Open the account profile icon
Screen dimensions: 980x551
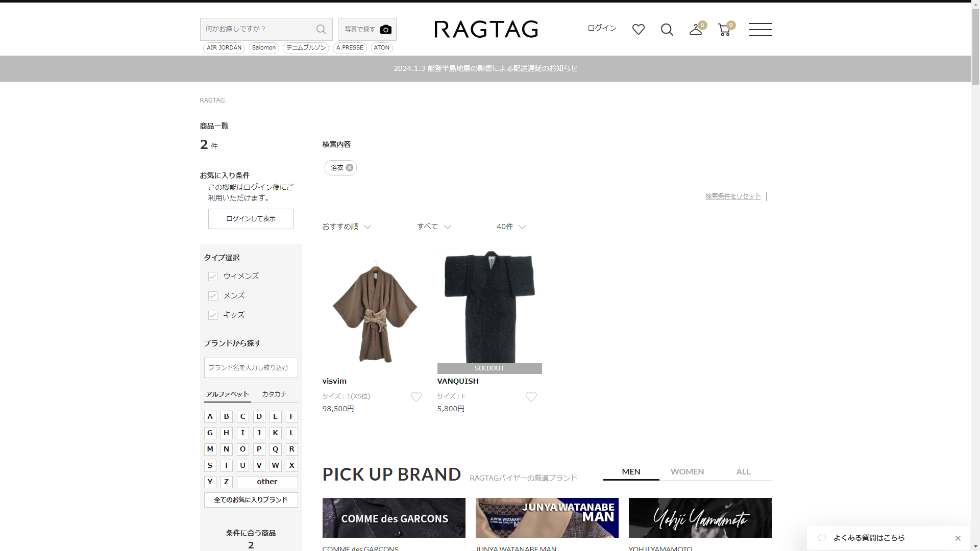pyautogui.click(x=695, y=30)
